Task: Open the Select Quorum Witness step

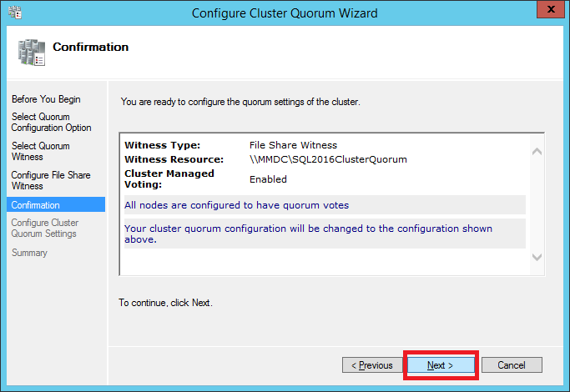Action: pos(41,151)
